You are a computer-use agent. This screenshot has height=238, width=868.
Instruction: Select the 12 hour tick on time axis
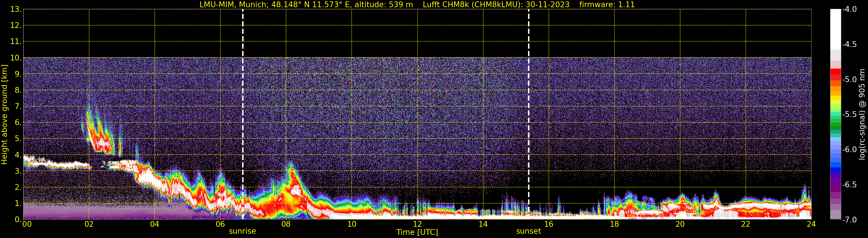417,224
